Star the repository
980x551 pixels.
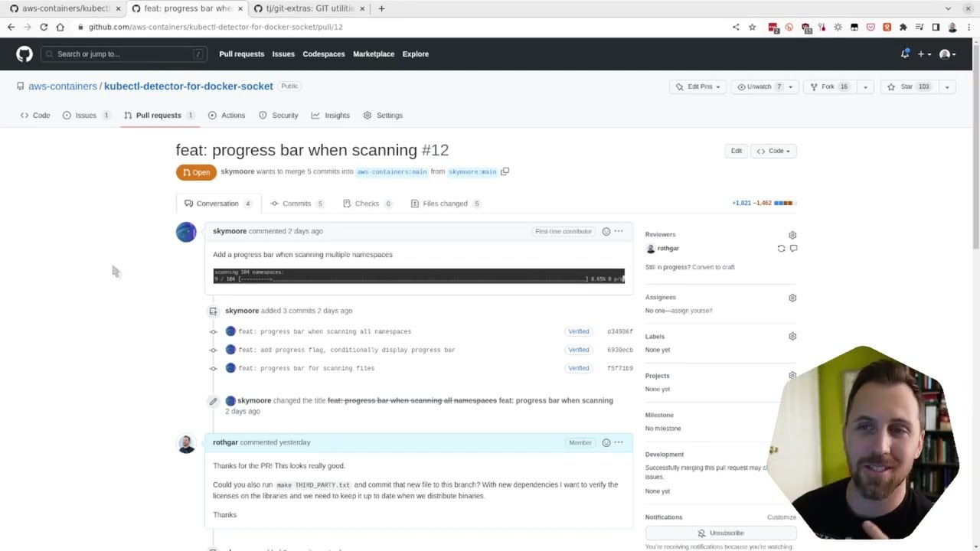pyautogui.click(x=909, y=86)
